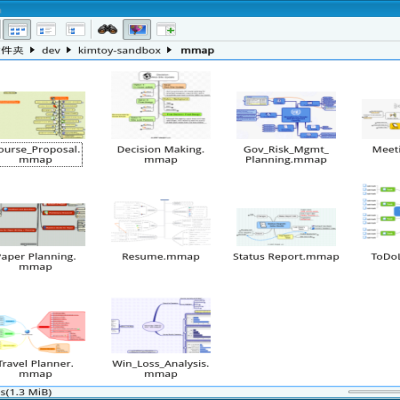Switch to icons view mode
400x400 pixels.
[17, 30]
